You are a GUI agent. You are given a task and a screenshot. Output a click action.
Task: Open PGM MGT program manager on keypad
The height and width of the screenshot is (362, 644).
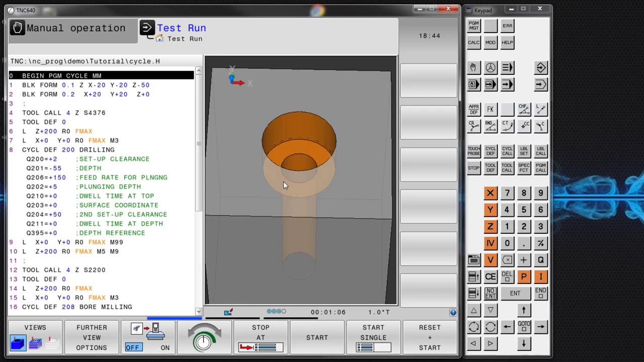pos(473,26)
